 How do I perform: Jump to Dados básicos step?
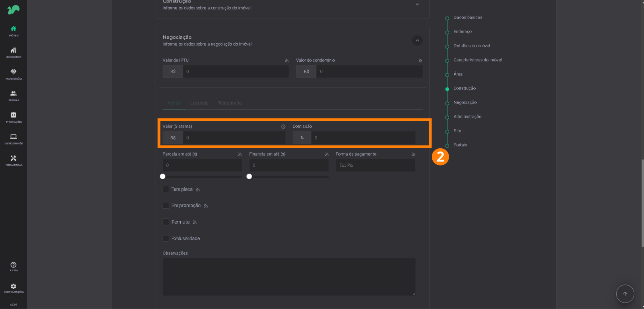(x=468, y=18)
